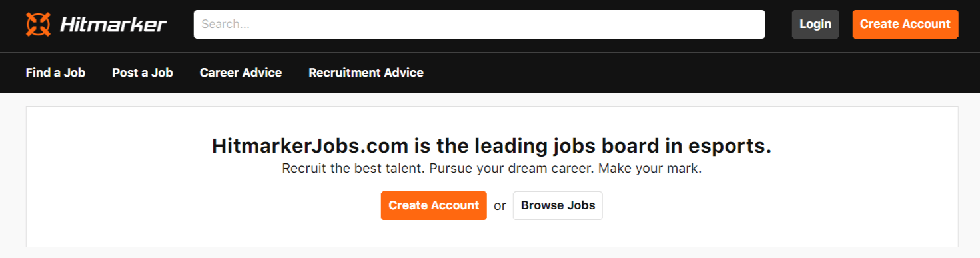Click the 'or' text between banner buttons
The width and height of the screenshot is (980, 258).
click(x=500, y=206)
